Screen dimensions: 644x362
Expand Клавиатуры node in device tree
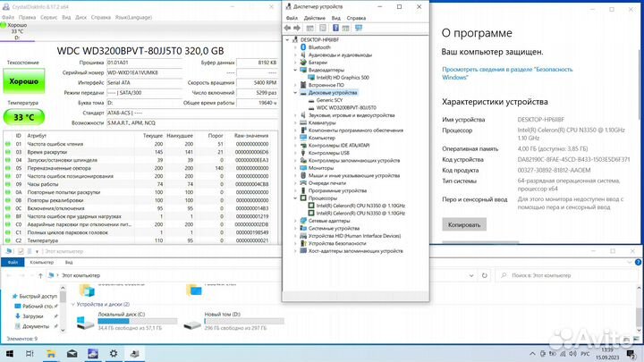coord(295,122)
